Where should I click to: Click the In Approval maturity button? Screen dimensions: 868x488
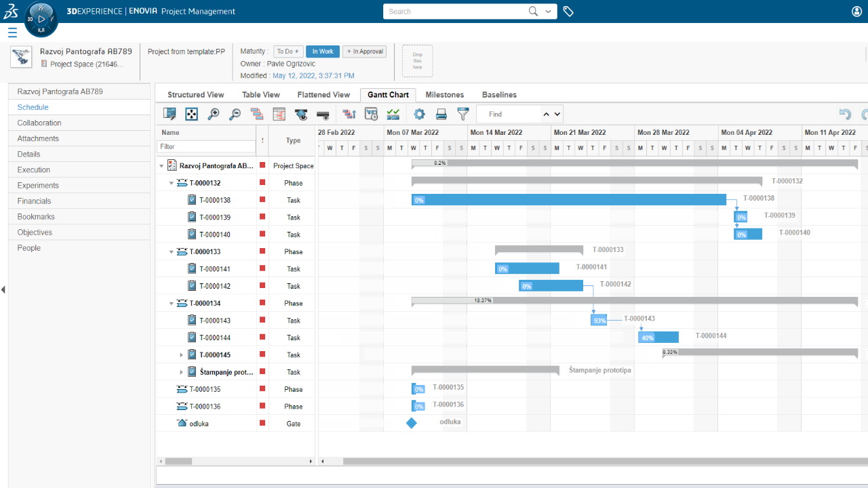(364, 51)
